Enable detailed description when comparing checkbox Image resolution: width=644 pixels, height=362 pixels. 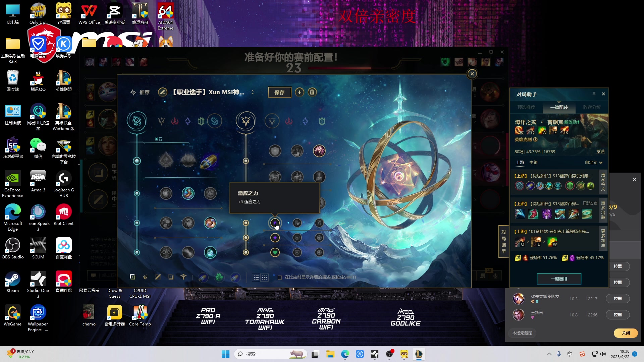pyautogui.click(x=280, y=278)
